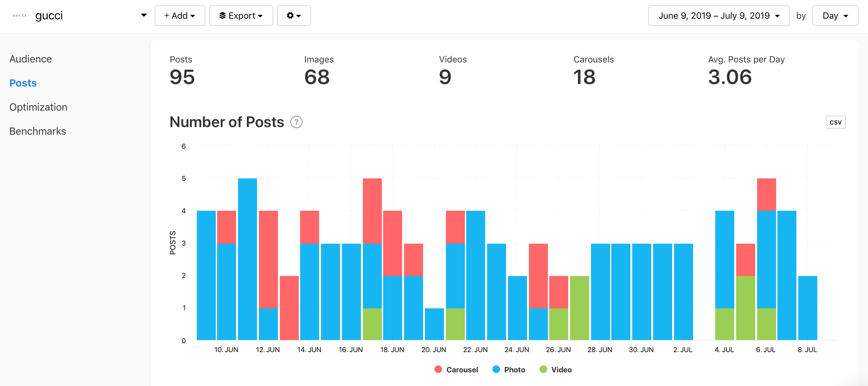This screenshot has width=868, height=386.
Task: Click the 4. JUL axis label
Action: point(724,350)
